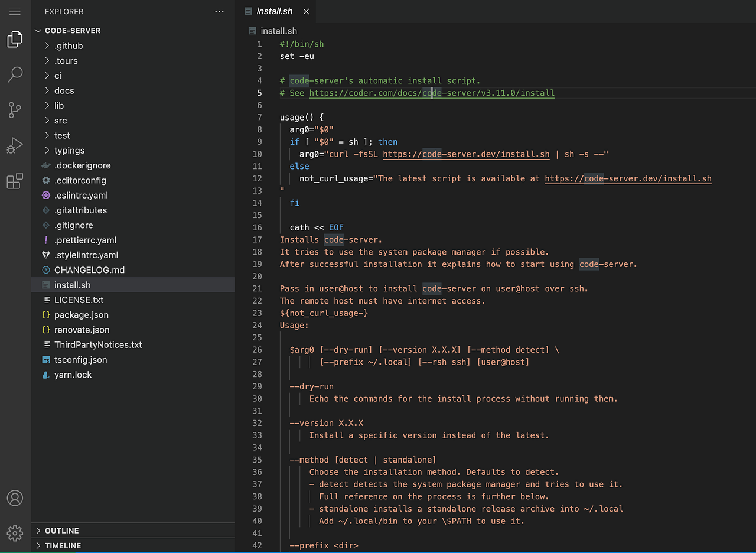
Task: Open Explorer more actions ellipsis
Action: coord(220,11)
